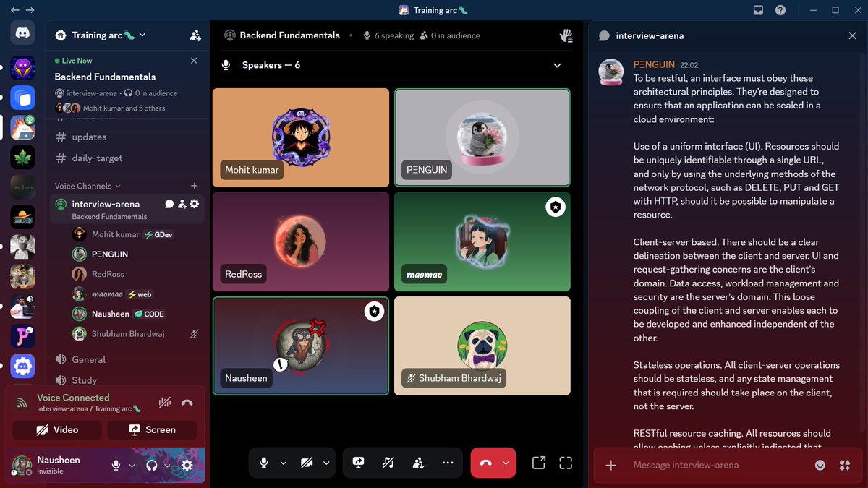Click invite people icon on interview-arena channel
Image resolution: width=868 pixels, height=488 pixels.
[x=182, y=204]
